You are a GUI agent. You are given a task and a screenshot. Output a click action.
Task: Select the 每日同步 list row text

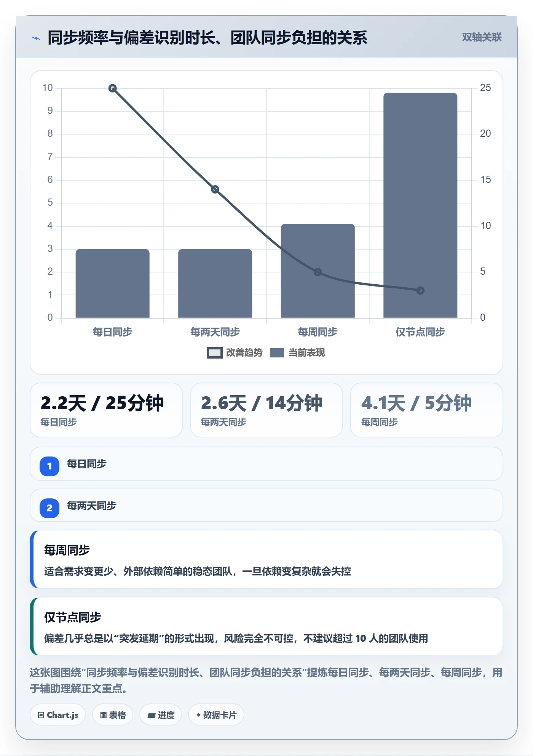87,464
